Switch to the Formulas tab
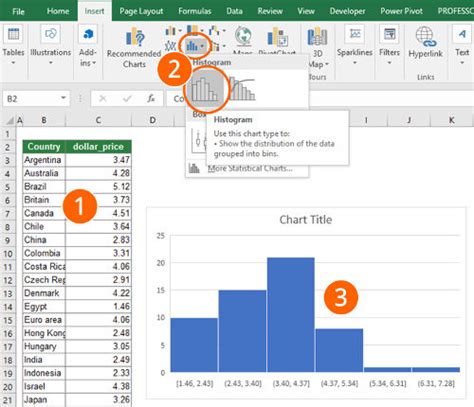The height and width of the screenshot is (407, 474). 195,11
